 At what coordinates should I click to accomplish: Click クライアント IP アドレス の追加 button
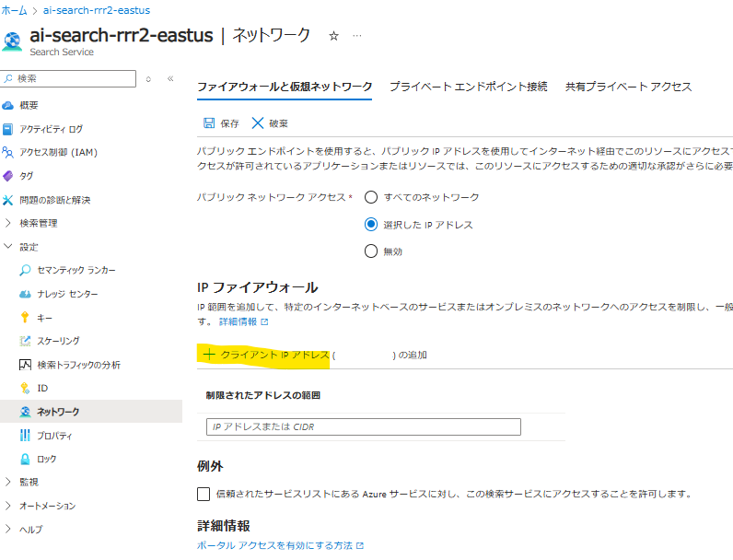(315, 355)
